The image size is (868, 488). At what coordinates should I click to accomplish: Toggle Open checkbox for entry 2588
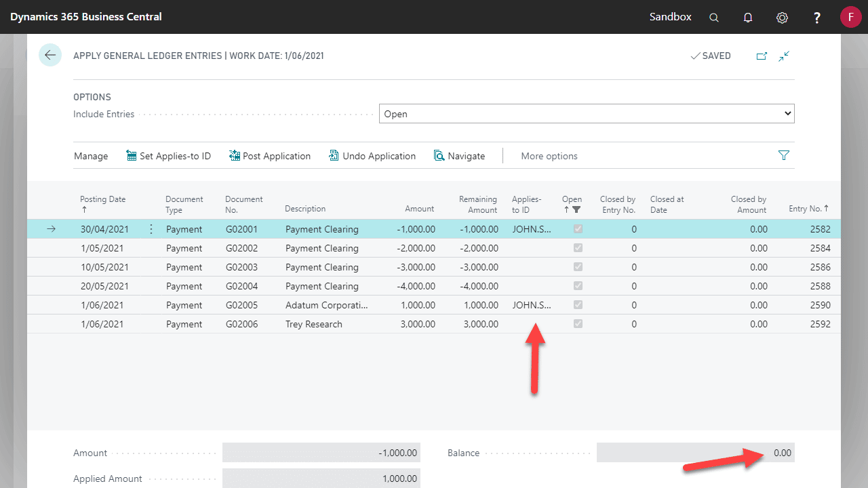[578, 286]
